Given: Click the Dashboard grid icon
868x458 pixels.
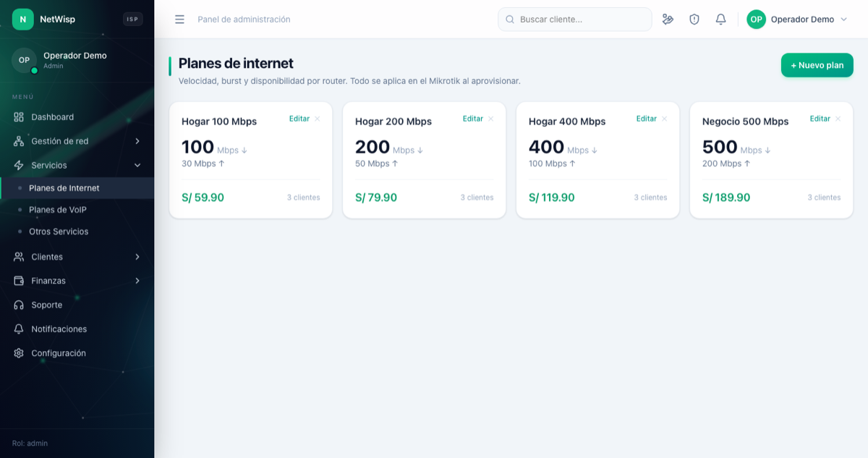Looking at the screenshot, I should [x=19, y=117].
